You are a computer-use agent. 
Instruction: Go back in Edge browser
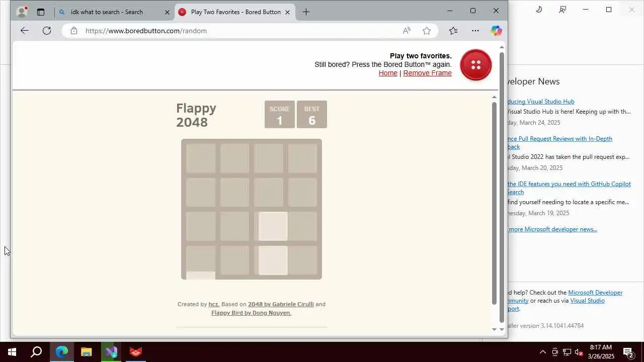(24, 31)
